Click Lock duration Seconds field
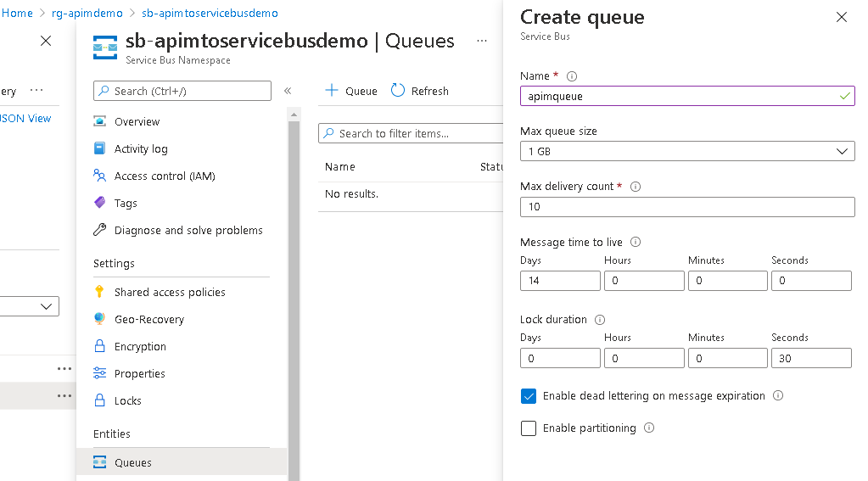868x481 pixels. 811,358
